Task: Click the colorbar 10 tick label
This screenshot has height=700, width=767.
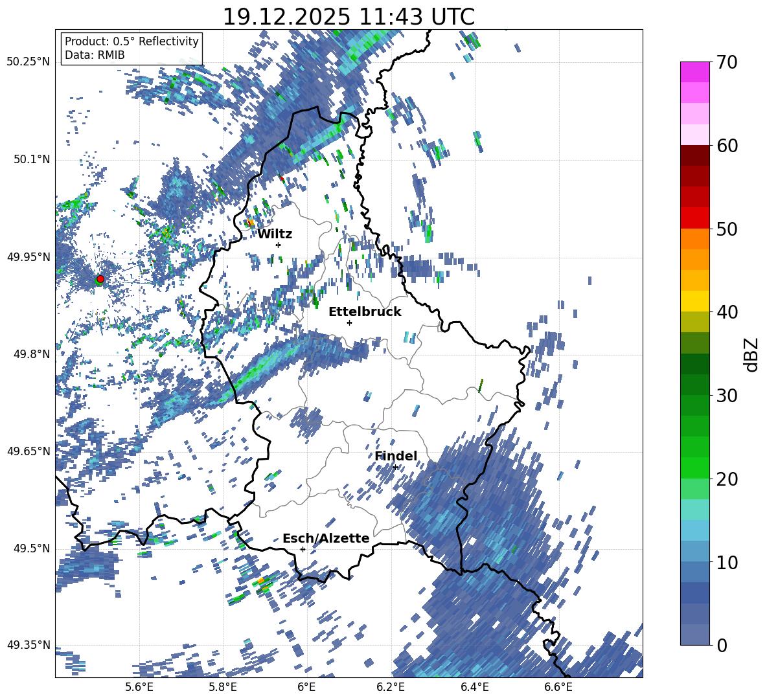Action: [x=727, y=562]
